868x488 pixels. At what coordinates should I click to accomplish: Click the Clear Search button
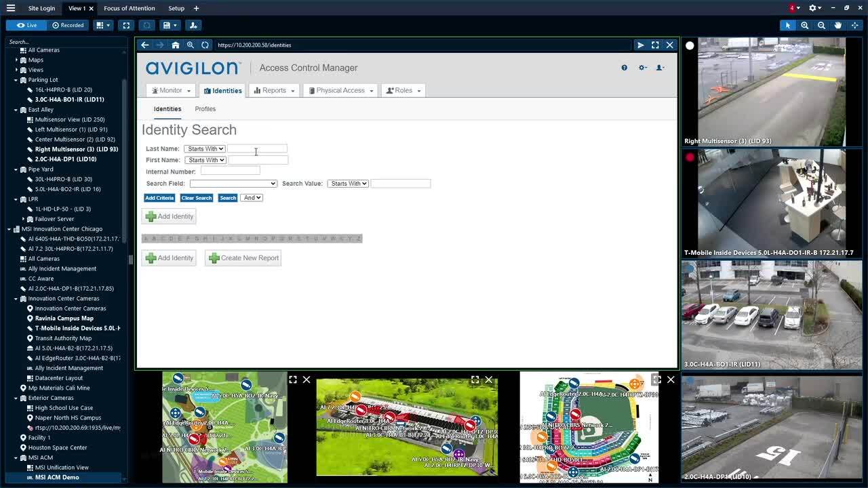coord(196,198)
